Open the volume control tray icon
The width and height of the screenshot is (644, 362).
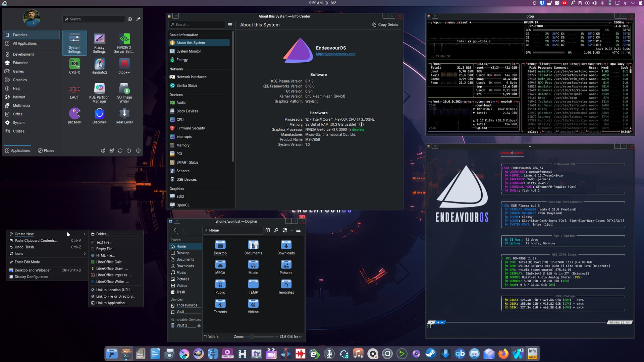click(x=595, y=3)
